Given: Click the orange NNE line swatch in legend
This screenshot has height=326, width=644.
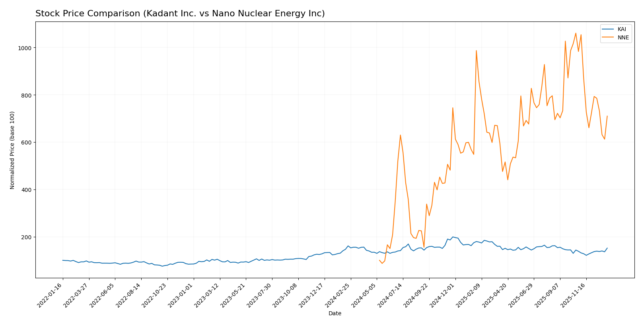Looking at the screenshot, I should pos(608,38).
